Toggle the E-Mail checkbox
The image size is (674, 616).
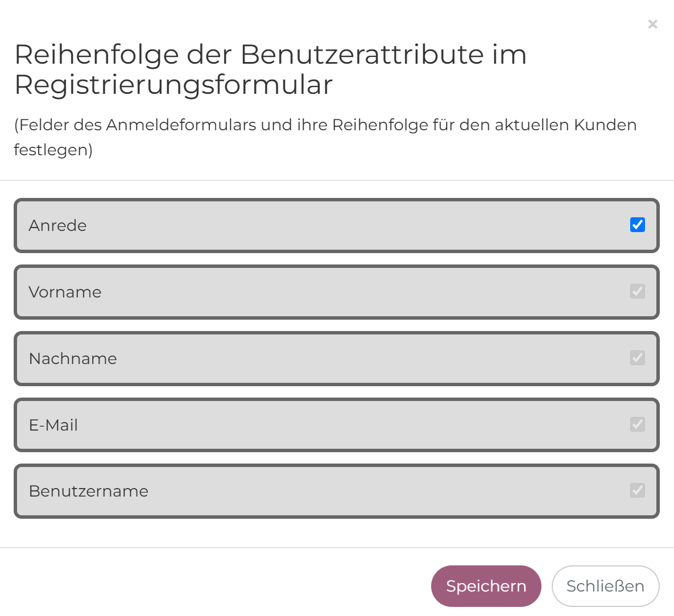click(637, 425)
